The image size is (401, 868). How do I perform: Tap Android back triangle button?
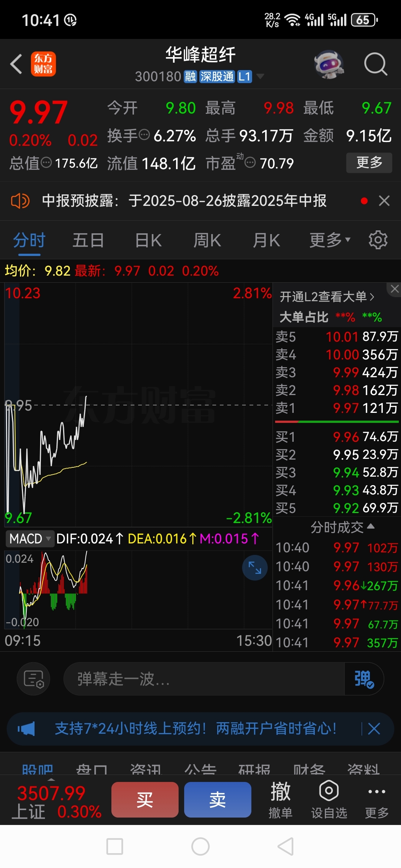(x=286, y=846)
